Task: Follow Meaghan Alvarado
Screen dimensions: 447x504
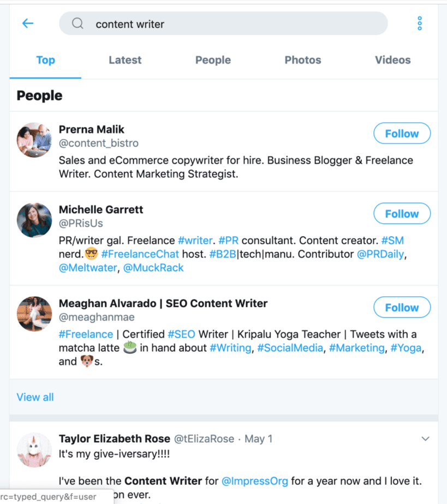Action: [402, 307]
